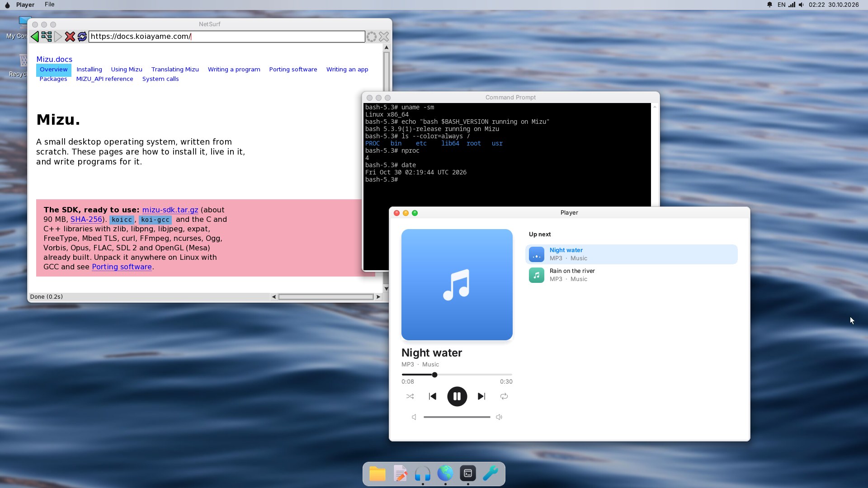Select Rain on the river track
The image size is (868, 488).
pyautogui.click(x=632, y=275)
